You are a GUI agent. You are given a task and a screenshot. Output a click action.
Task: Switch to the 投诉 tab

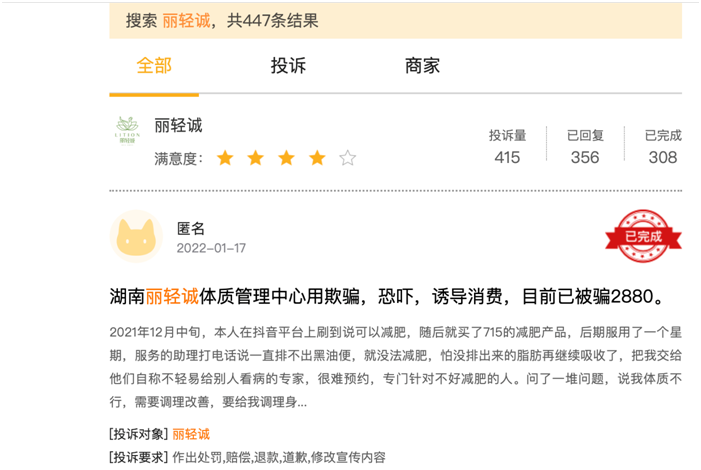click(288, 66)
